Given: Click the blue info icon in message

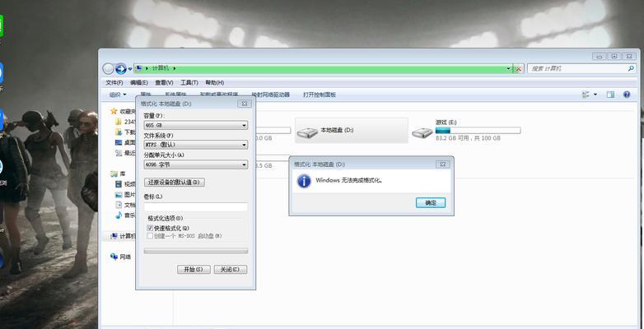Looking at the screenshot, I should pyautogui.click(x=304, y=181).
